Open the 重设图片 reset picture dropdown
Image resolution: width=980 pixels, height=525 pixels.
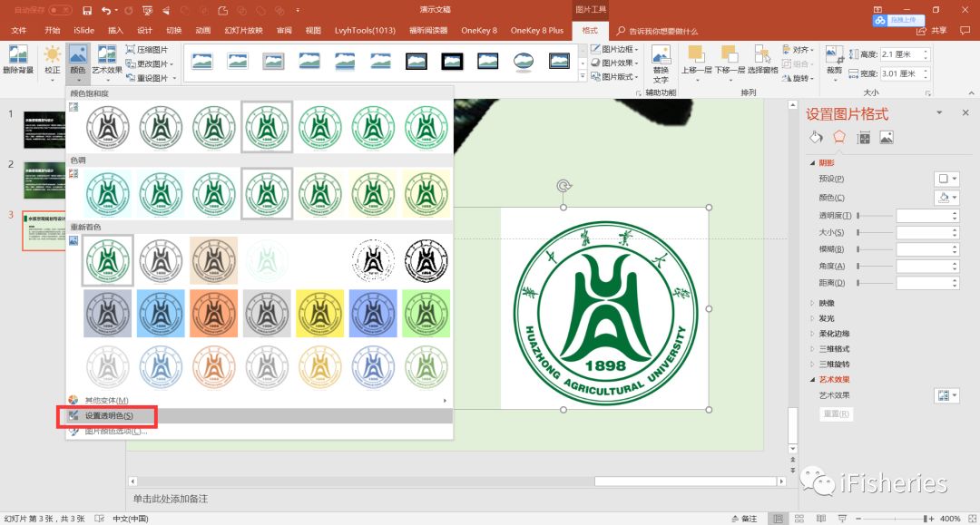[151, 78]
